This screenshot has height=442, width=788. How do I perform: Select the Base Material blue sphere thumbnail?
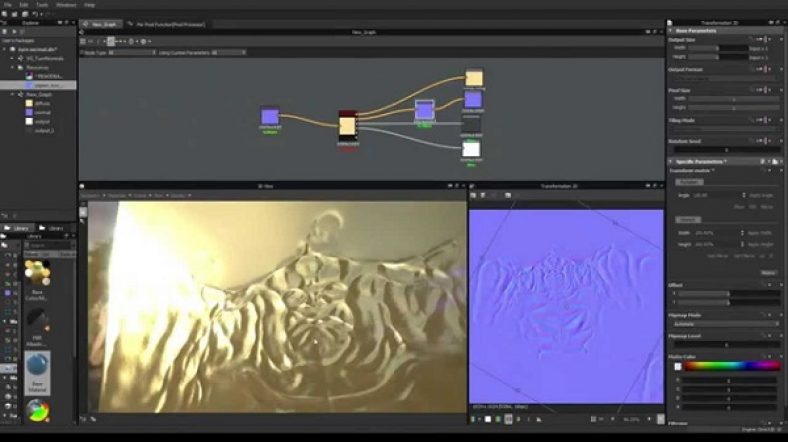37,373
